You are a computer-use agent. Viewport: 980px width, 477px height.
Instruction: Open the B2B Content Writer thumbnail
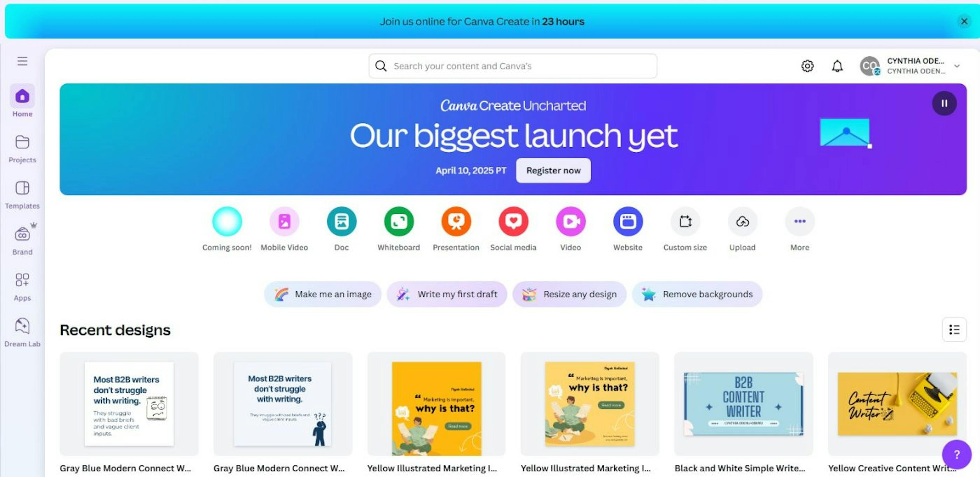743,404
